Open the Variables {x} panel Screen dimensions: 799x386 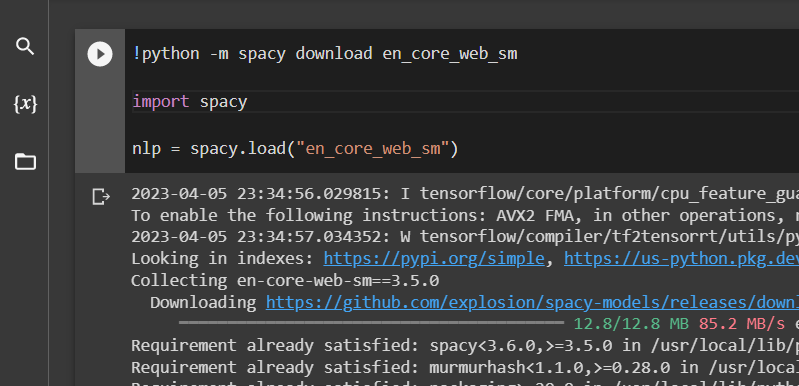click(25, 104)
